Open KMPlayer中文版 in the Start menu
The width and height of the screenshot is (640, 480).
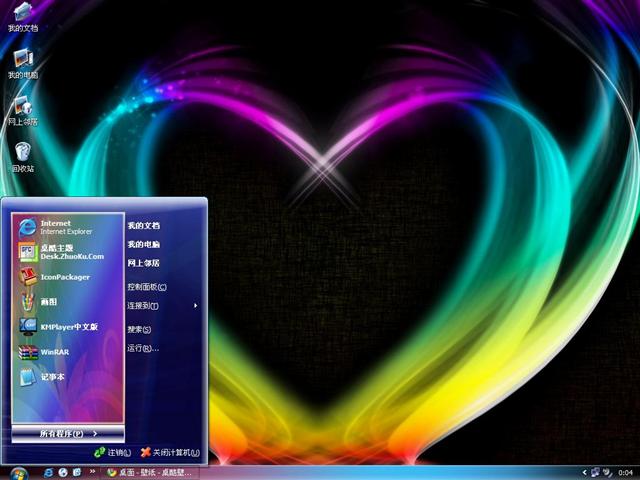coord(66,327)
